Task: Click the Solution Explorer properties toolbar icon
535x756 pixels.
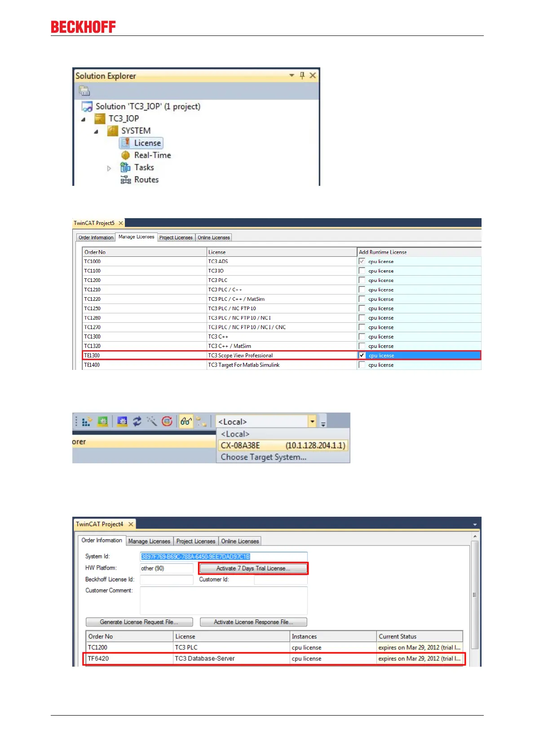Action: [x=84, y=91]
